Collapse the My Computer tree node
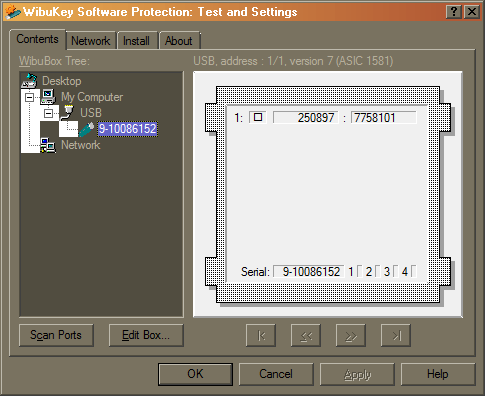This screenshot has height=396, width=485. pos(29,97)
